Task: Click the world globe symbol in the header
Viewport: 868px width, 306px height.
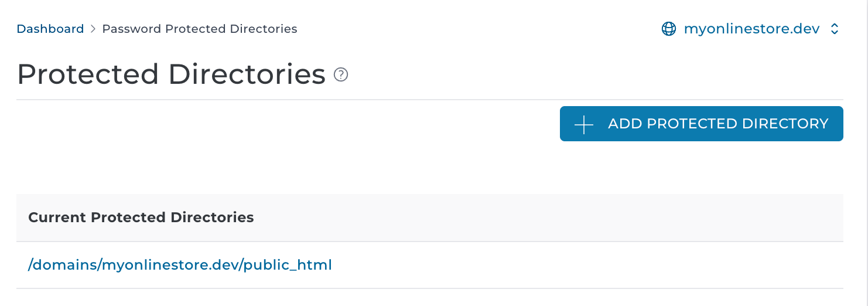Action: pyautogui.click(x=668, y=29)
